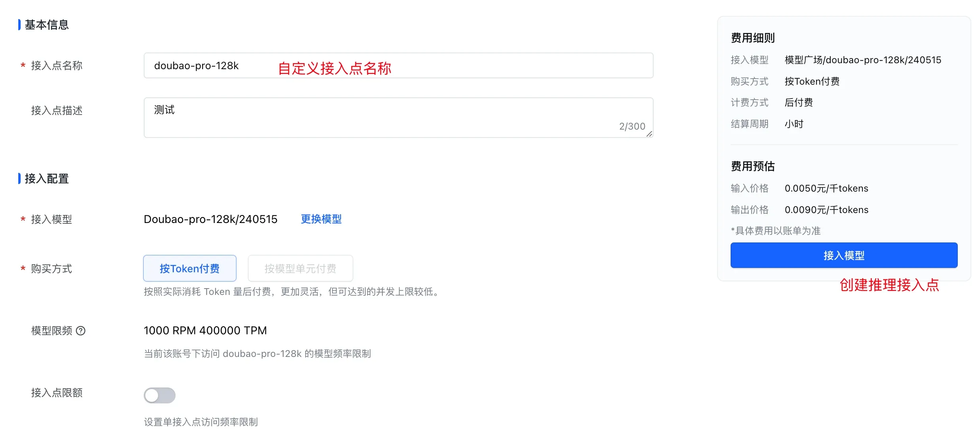Select the doubao-pro-128k name text
This screenshot has width=980, height=438.
pyautogui.click(x=196, y=66)
